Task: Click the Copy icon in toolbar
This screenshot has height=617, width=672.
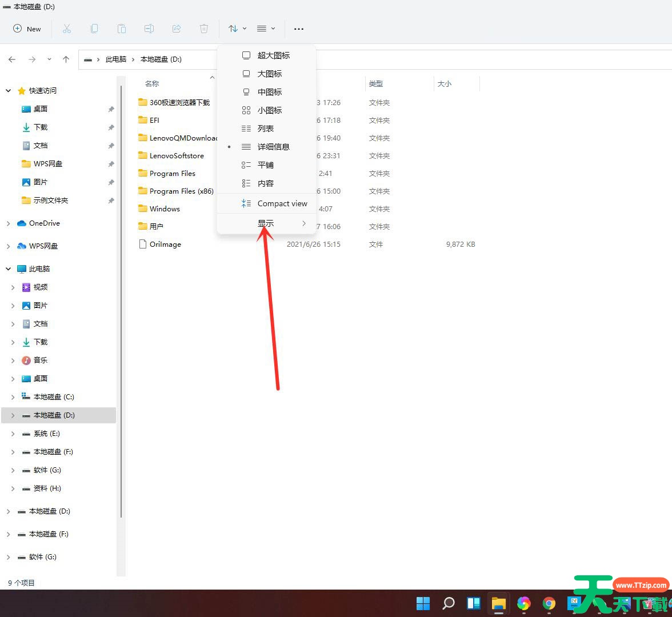Action: click(94, 29)
